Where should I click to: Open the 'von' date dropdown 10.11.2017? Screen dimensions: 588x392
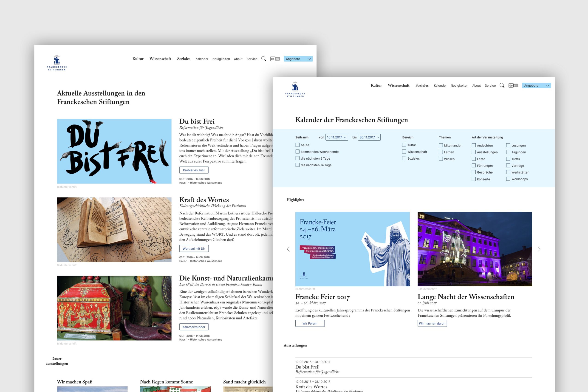[336, 137]
